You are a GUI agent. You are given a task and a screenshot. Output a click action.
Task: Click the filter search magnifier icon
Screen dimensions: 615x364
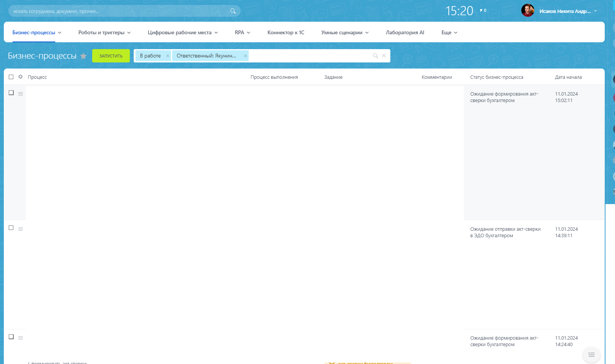(375, 56)
